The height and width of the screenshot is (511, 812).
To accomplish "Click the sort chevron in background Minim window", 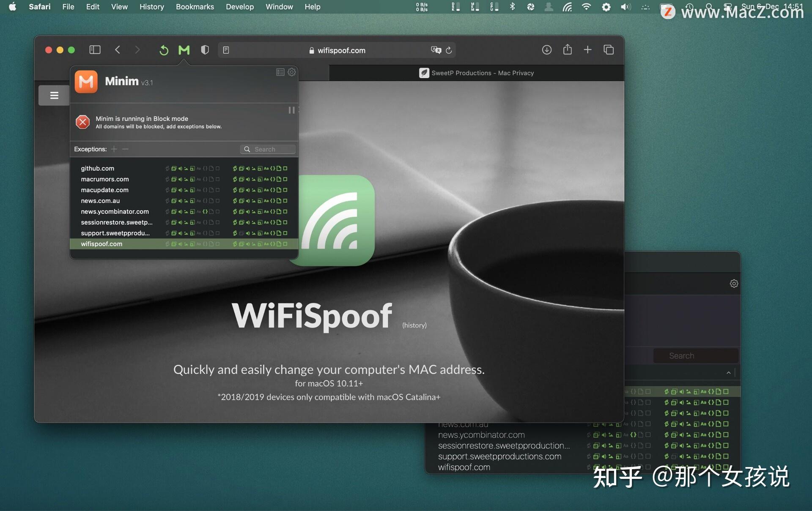I will (728, 373).
